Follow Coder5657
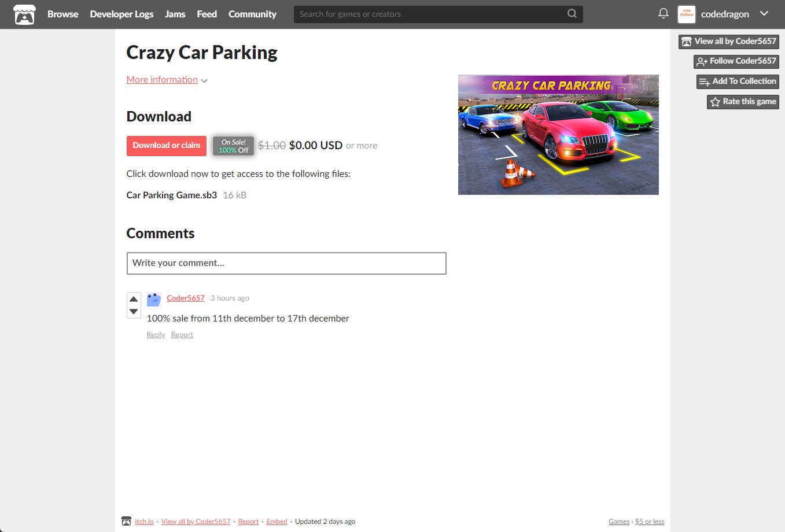Screen dimensions: 785x532 [736, 61]
